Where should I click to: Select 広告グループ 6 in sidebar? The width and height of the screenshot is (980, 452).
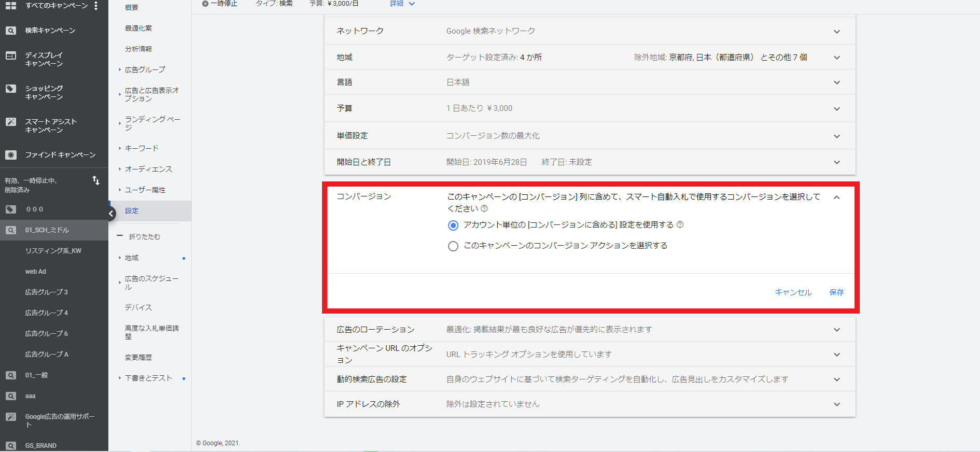pyautogui.click(x=47, y=334)
